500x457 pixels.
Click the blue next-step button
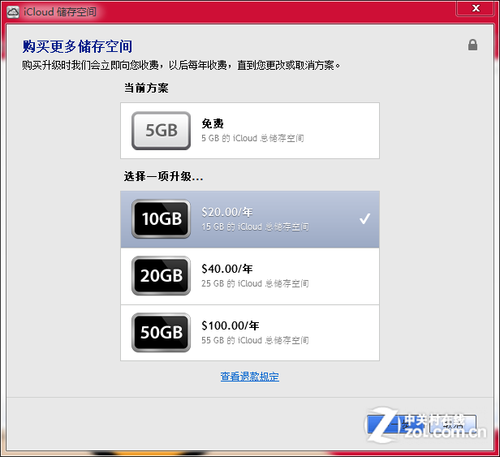click(x=395, y=424)
